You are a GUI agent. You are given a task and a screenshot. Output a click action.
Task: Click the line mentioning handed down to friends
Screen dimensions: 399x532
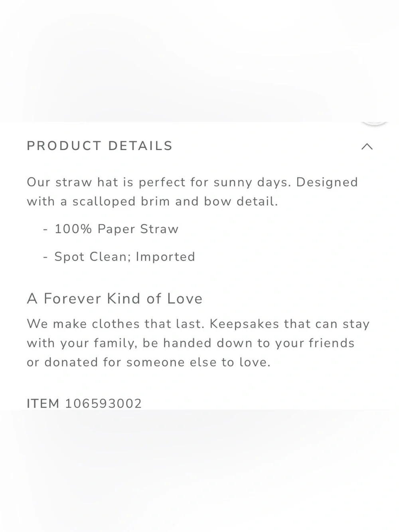(191, 343)
